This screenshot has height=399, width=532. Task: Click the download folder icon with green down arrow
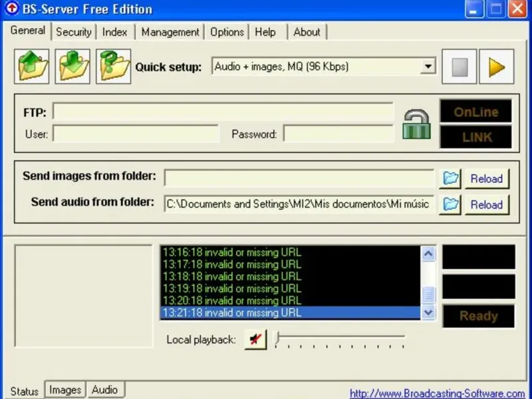click(x=72, y=66)
